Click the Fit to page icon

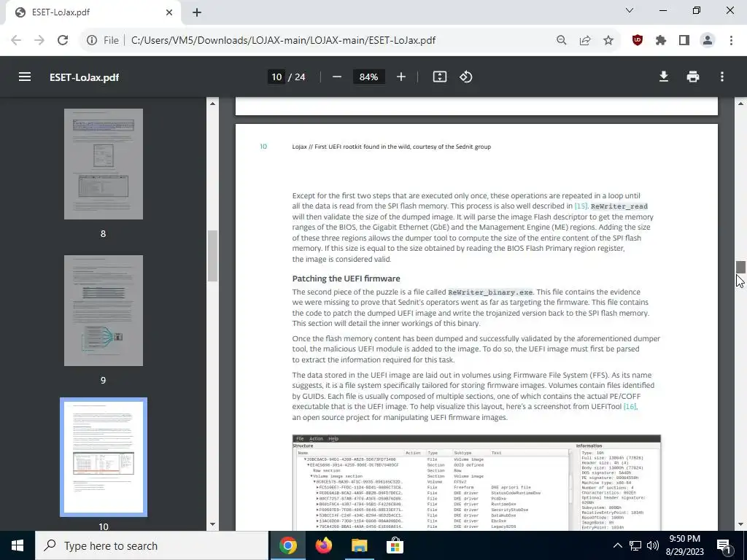click(439, 77)
